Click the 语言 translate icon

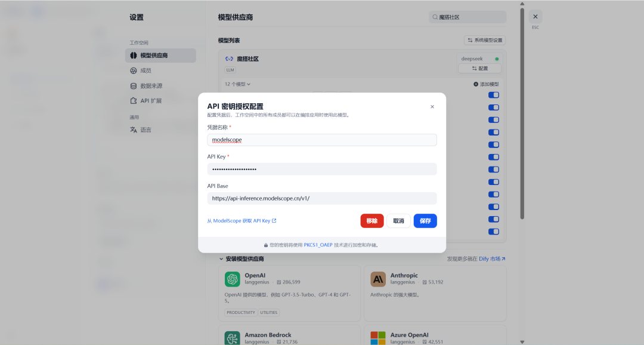134,130
